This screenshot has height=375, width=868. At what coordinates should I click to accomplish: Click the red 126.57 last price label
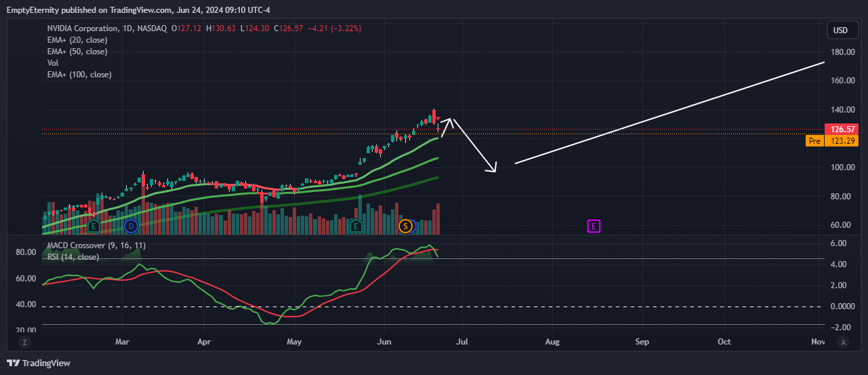click(x=841, y=129)
